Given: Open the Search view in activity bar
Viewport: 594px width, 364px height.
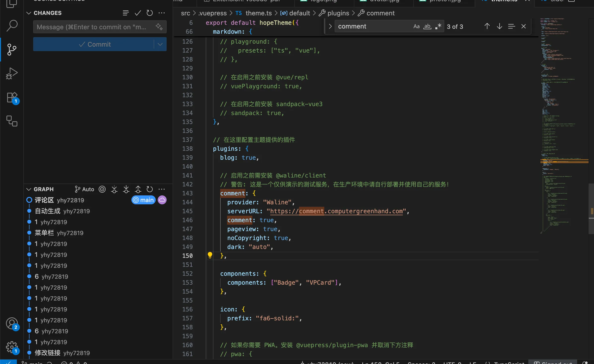Looking at the screenshot, I should (12, 26).
